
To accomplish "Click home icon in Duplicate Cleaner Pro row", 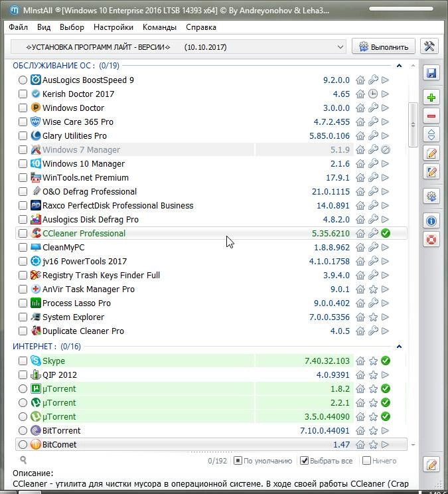I will point(360,331).
